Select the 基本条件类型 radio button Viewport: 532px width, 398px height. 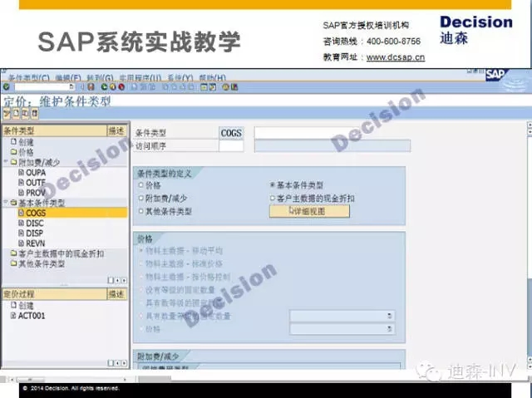272,185
